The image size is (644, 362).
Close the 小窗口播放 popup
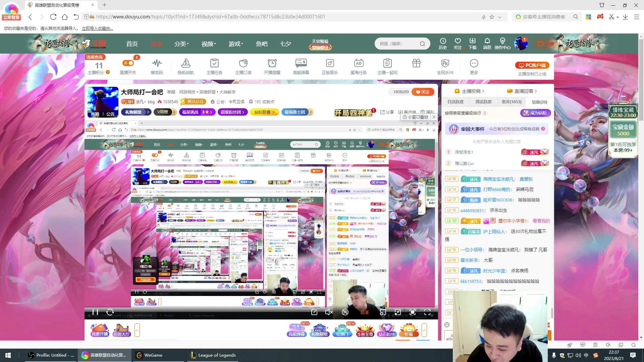434,117
